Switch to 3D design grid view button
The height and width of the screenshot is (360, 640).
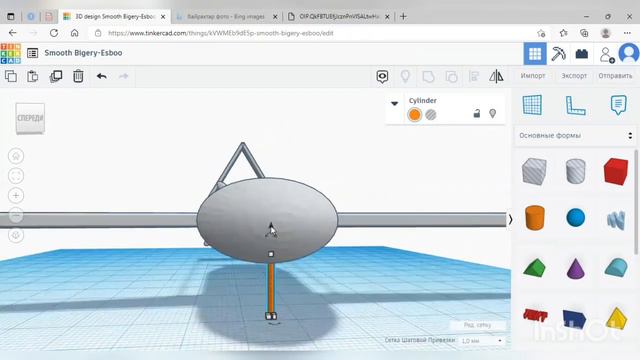pyautogui.click(x=535, y=53)
